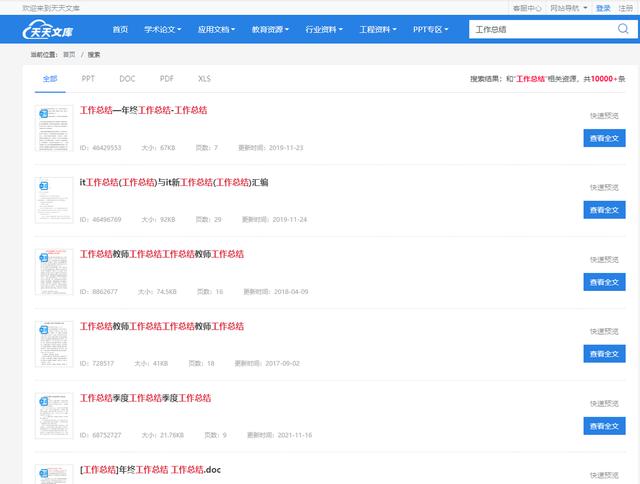Screen dimensions: 640x484
Task: Click thumbnail of document ID 728517
Action: 54,344
